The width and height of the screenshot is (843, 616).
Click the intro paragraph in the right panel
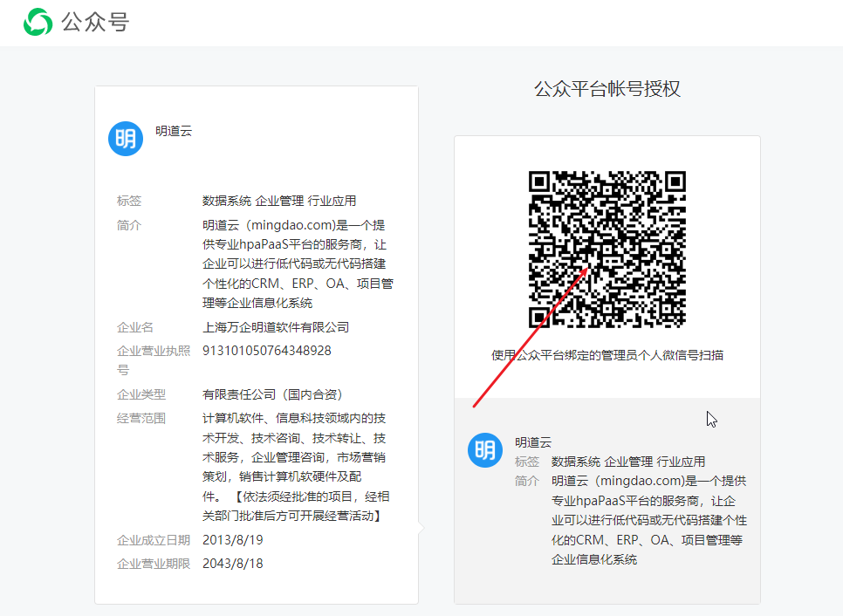coord(649,520)
